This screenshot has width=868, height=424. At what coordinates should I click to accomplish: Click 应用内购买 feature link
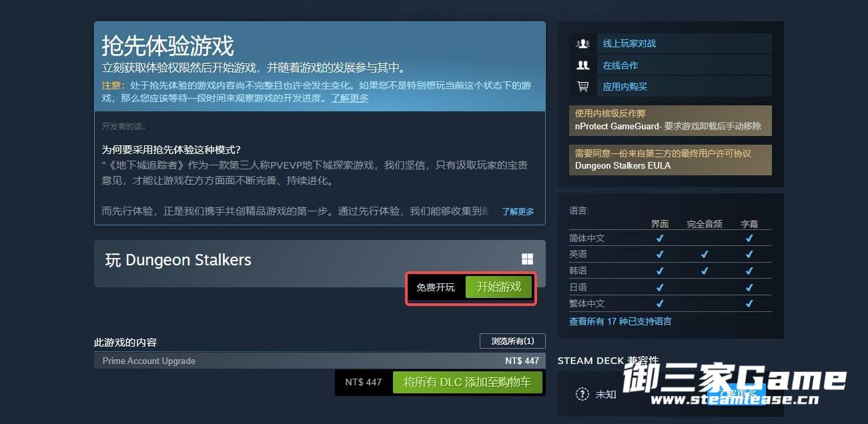[625, 87]
